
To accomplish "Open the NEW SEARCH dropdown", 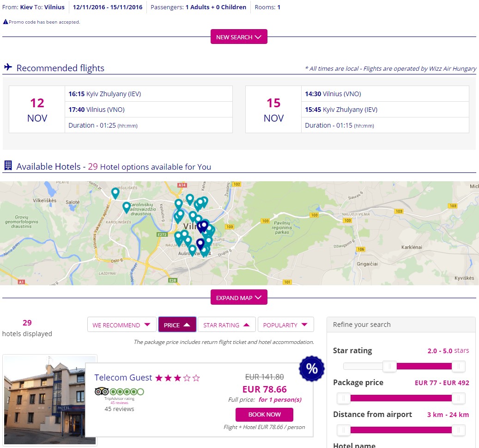I will click(x=239, y=37).
